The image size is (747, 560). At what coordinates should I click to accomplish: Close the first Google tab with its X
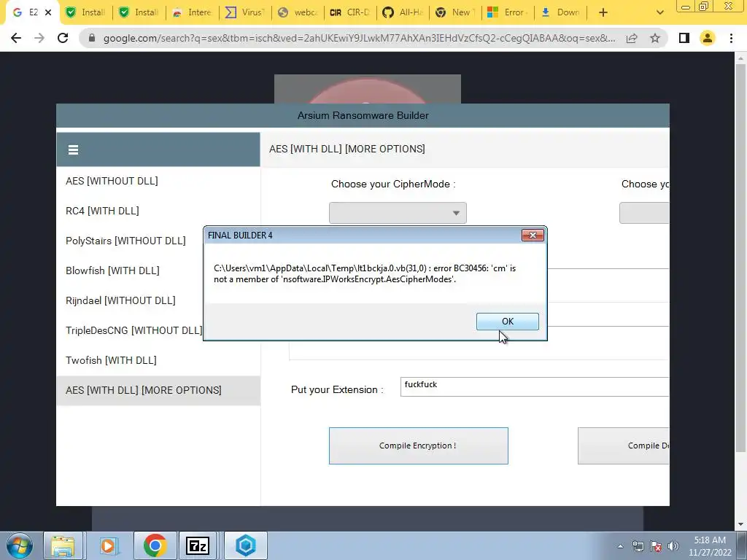point(48,12)
